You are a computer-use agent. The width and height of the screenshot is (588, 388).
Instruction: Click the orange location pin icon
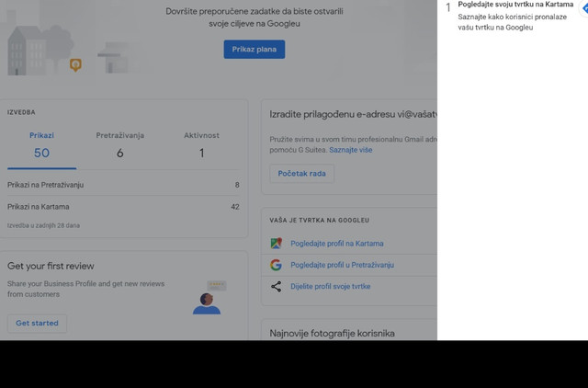click(x=75, y=65)
